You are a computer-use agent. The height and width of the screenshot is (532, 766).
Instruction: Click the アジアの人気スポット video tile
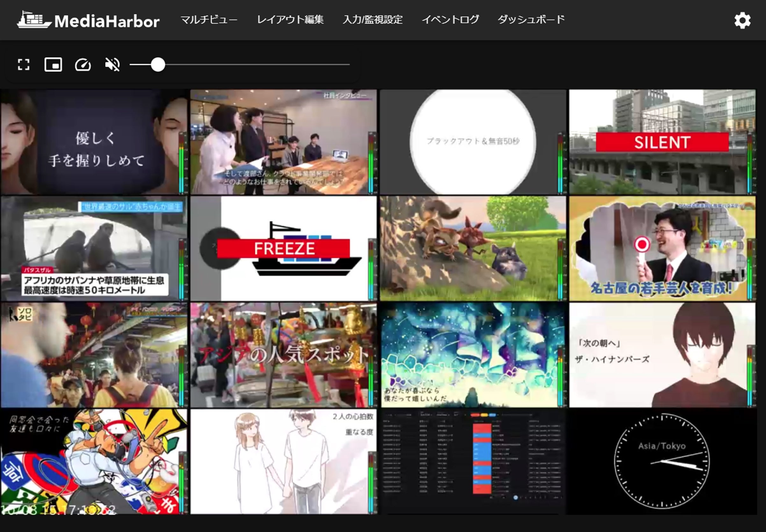[283, 355]
